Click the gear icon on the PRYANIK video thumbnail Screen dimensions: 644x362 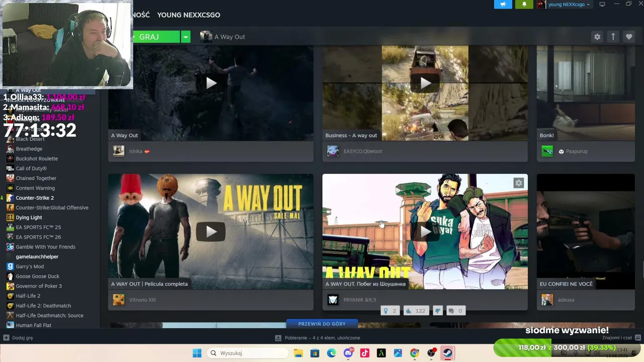click(x=519, y=184)
